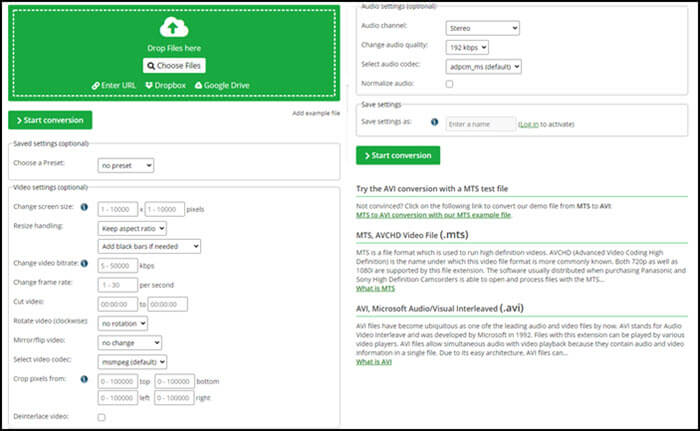Click the Enter a name field
Viewport: 700px width, 431px height.
pyautogui.click(x=480, y=124)
